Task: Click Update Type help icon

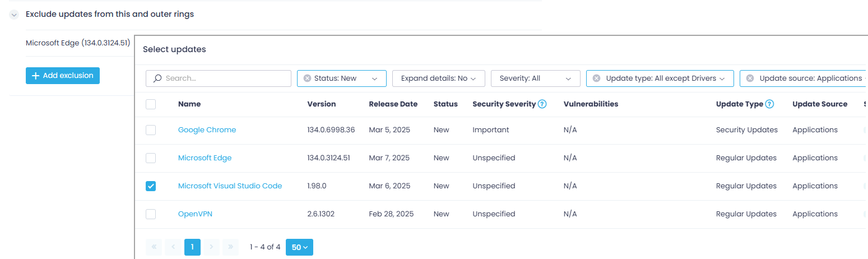Action: click(x=769, y=104)
